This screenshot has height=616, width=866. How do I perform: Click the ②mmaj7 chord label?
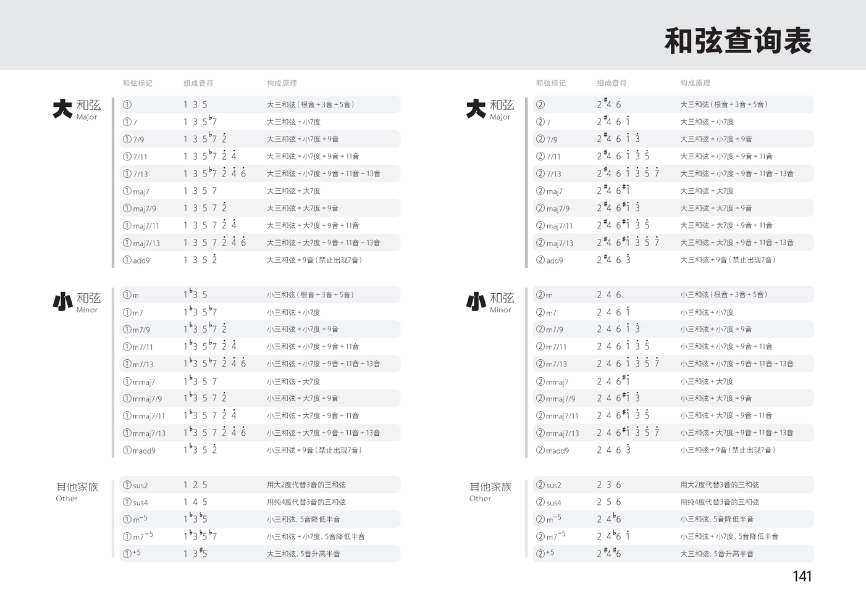point(552,382)
